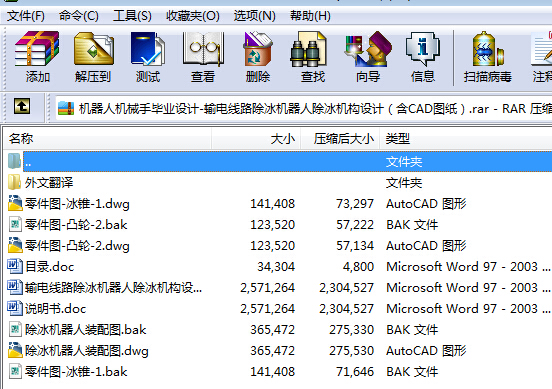Click packed size 57,222
The width and height of the screenshot is (552, 389).
tap(355, 225)
